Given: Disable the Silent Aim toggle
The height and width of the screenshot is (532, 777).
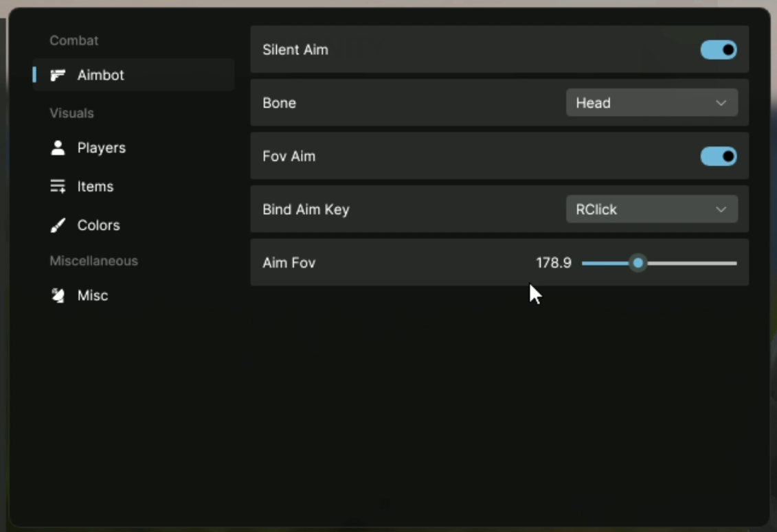Looking at the screenshot, I should (719, 50).
